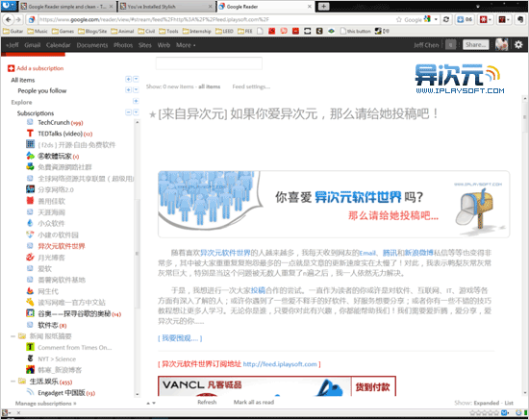Click the icon next to 月光博客
Viewport: 529px width, 420px height.
[x=30, y=258]
